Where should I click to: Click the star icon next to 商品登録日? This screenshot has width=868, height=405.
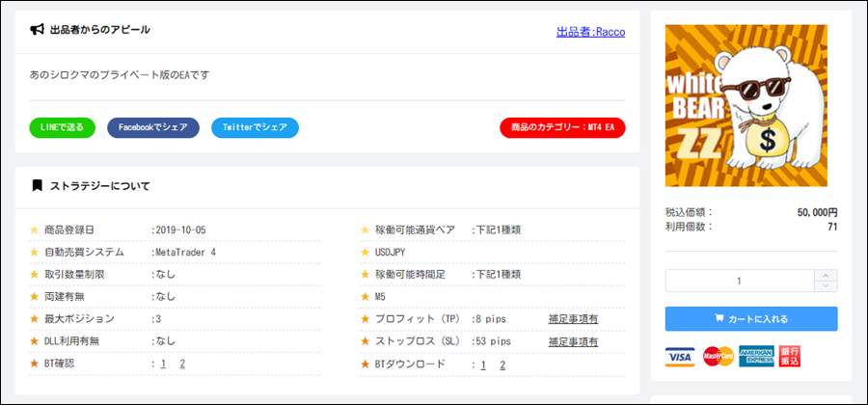[34, 230]
